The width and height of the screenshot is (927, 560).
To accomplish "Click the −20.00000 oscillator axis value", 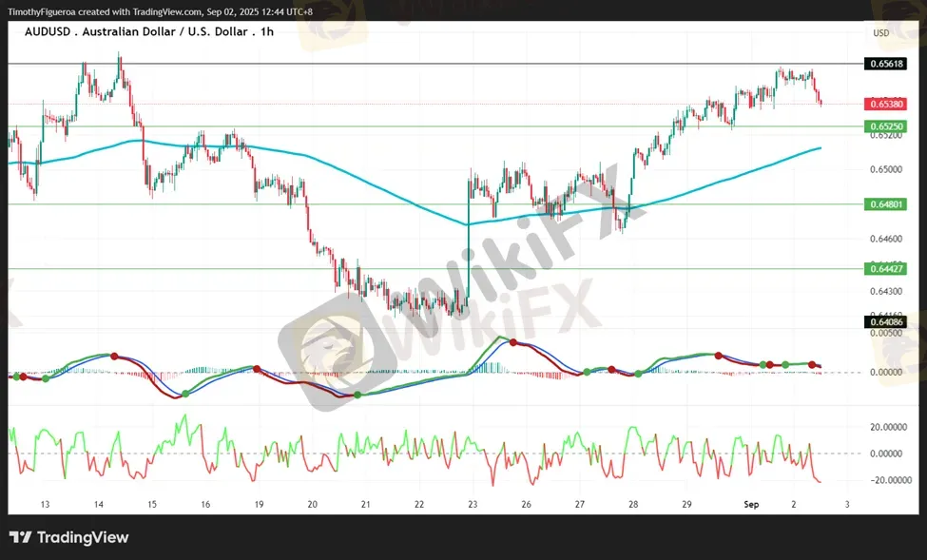I will (889, 480).
